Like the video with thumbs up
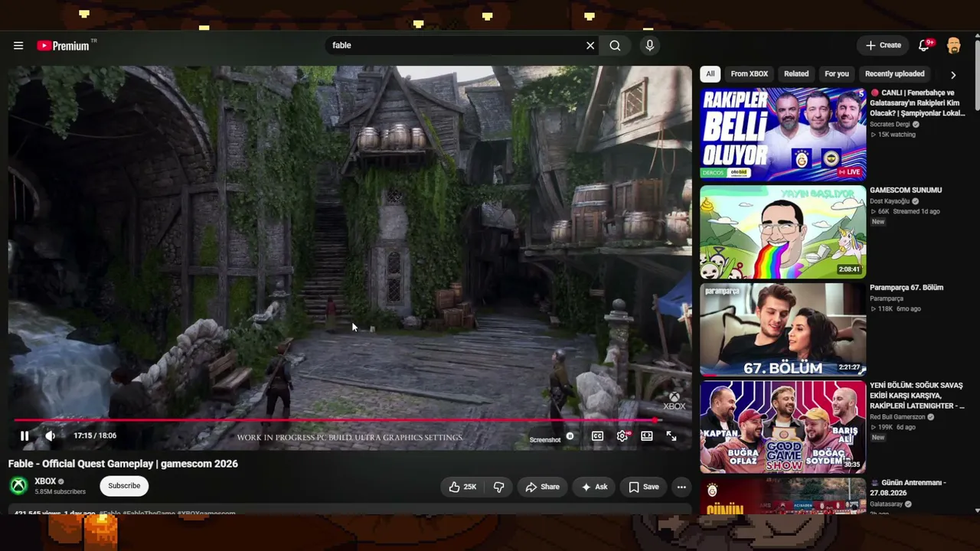Image resolution: width=980 pixels, height=551 pixels. pos(462,487)
